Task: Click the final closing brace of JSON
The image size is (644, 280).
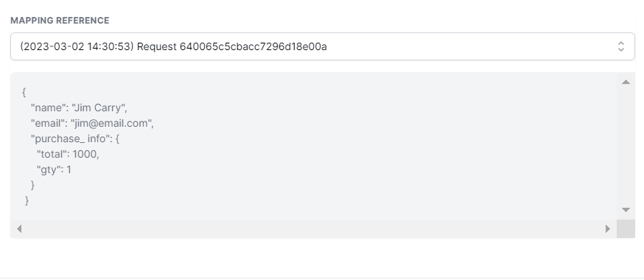Action: click(27, 200)
